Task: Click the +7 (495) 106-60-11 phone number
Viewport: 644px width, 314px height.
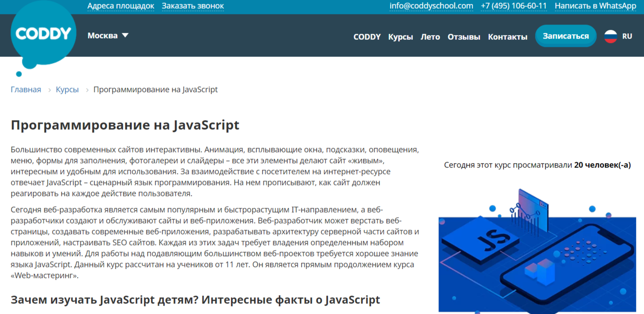Action: tap(514, 6)
